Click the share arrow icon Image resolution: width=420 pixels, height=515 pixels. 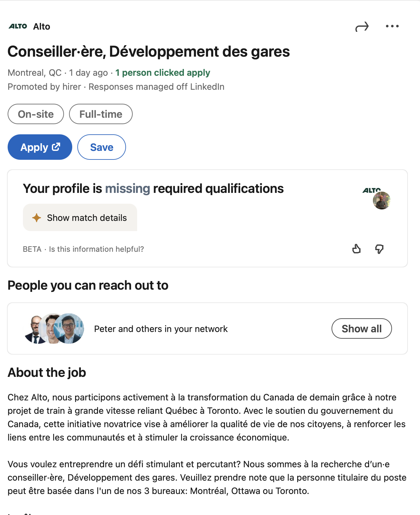(x=362, y=27)
